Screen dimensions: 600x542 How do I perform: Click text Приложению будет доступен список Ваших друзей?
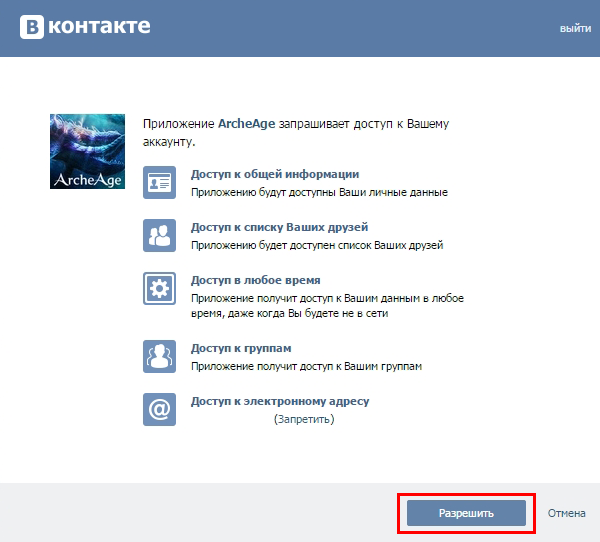pos(317,245)
